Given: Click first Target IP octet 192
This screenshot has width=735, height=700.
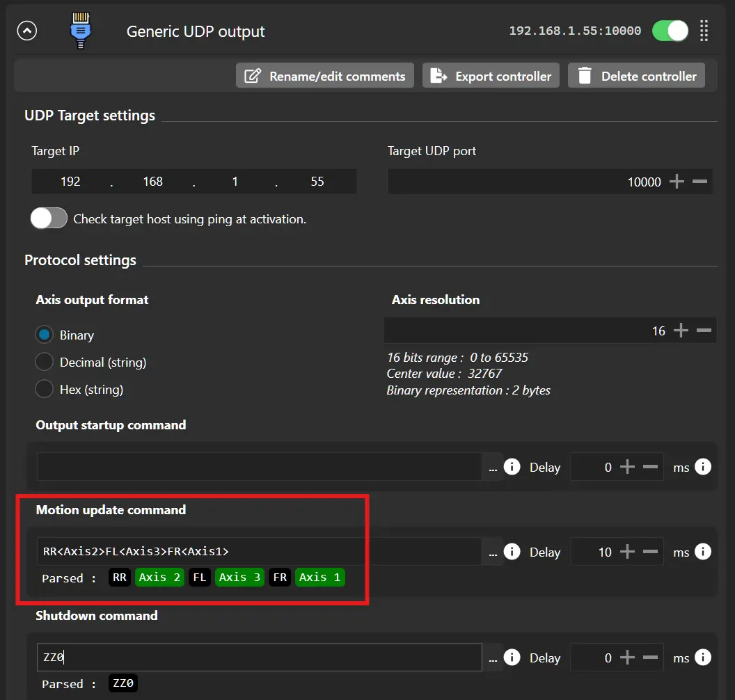Looking at the screenshot, I should coord(70,182).
